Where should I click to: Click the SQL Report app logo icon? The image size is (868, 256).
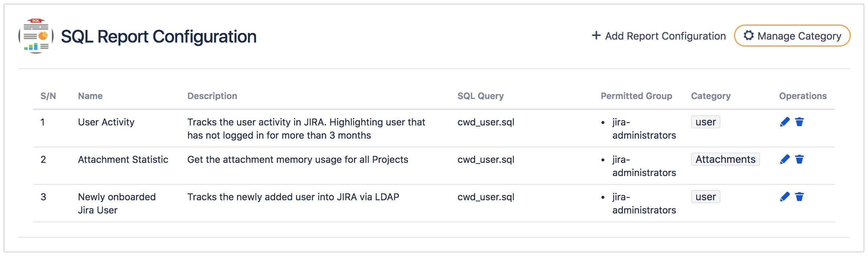point(36,36)
